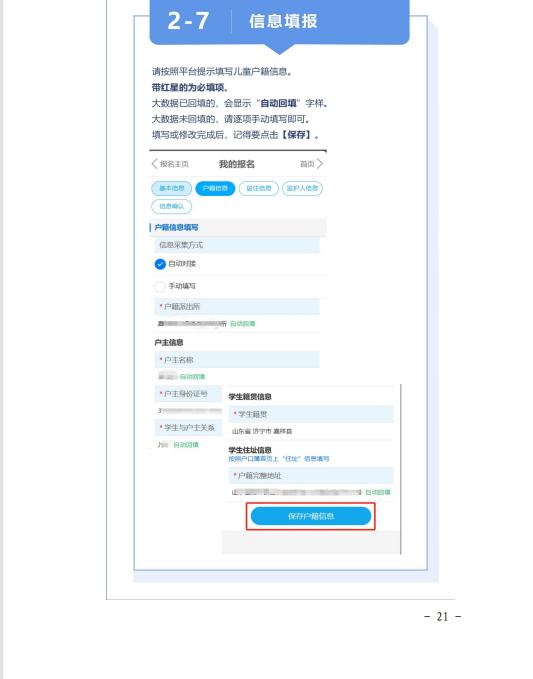The width and height of the screenshot is (533, 679).
Task: Click the 户主身份证号 field value
Action: [x=190, y=411]
